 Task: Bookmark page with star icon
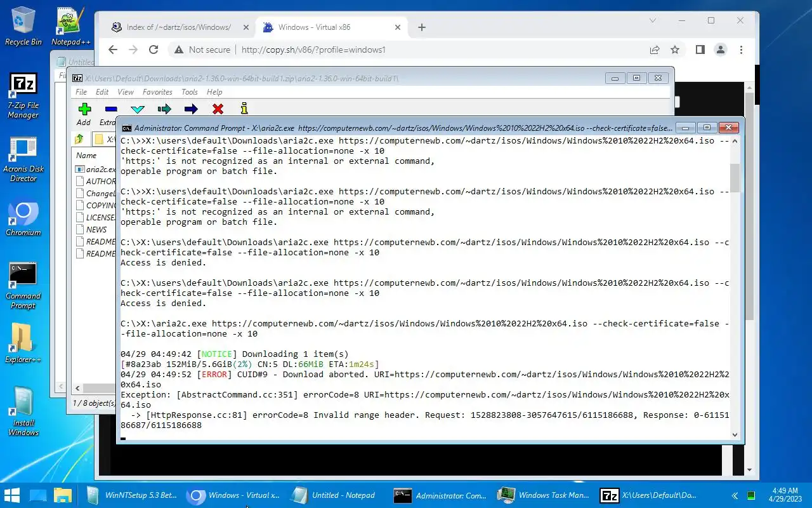675,50
